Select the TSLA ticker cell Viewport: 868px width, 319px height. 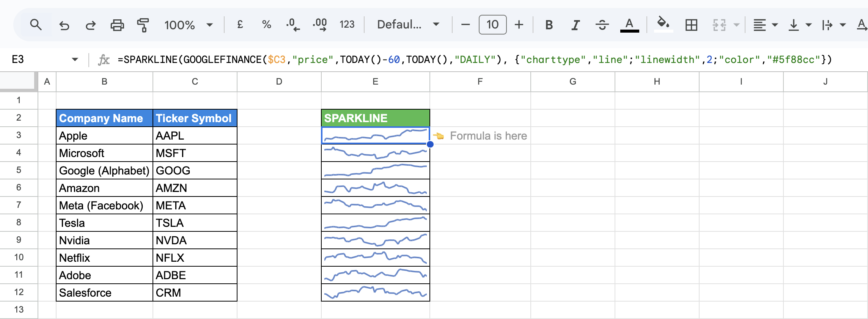195,223
